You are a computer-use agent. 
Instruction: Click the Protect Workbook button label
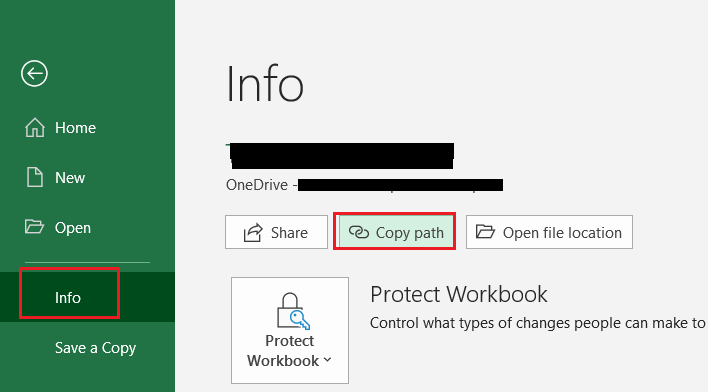pos(289,351)
